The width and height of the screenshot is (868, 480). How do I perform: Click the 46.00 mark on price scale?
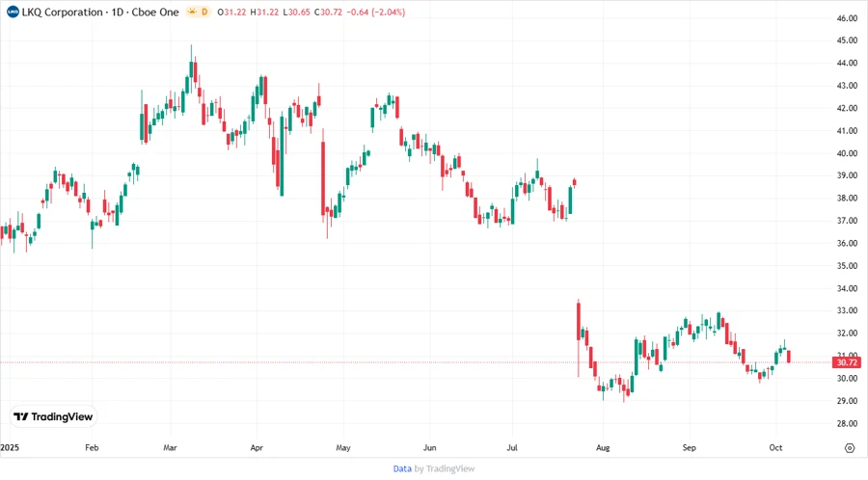click(847, 18)
